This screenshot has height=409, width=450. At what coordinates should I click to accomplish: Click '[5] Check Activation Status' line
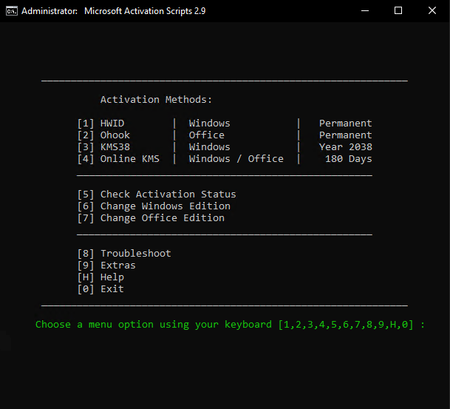tap(157, 194)
